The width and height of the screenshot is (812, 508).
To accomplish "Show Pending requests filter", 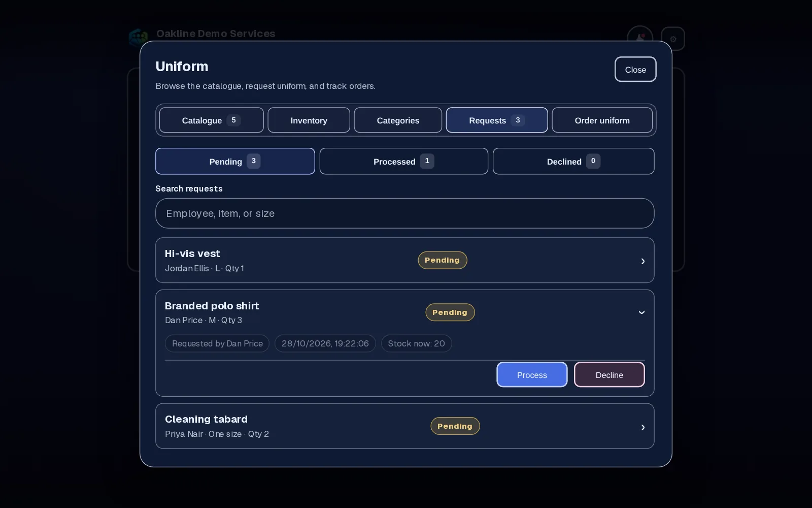I will point(235,162).
